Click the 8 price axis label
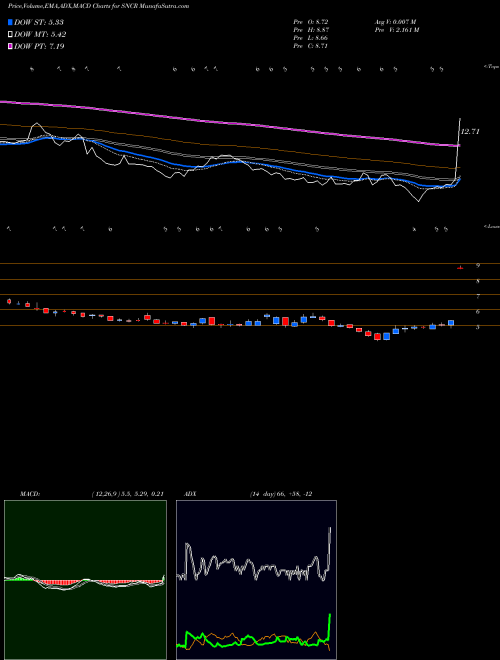This screenshot has width=500, height=660. tap(478, 281)
